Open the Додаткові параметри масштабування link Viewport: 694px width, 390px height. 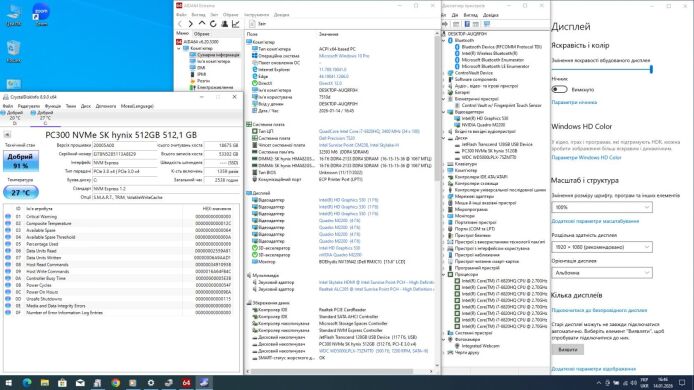(595, 221)
